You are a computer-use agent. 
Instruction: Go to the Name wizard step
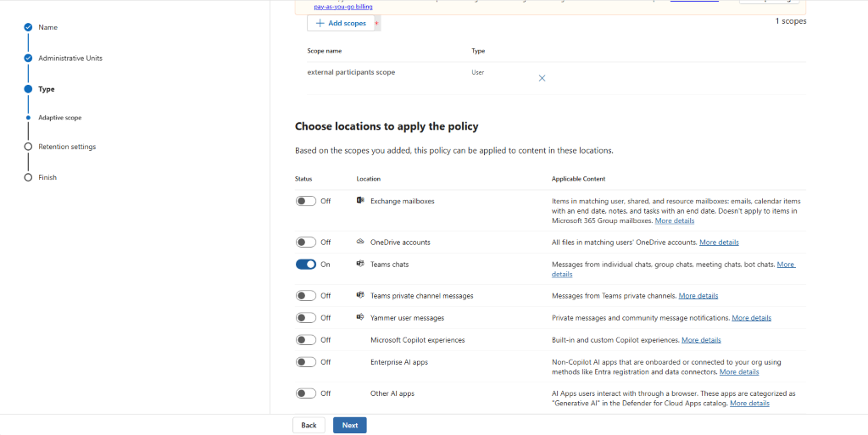point(47,27)
